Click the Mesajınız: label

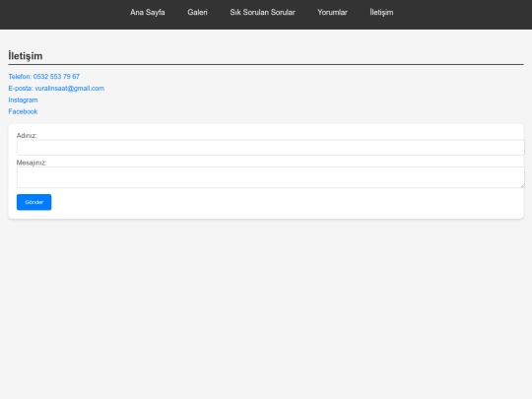(x=32, y=163)
